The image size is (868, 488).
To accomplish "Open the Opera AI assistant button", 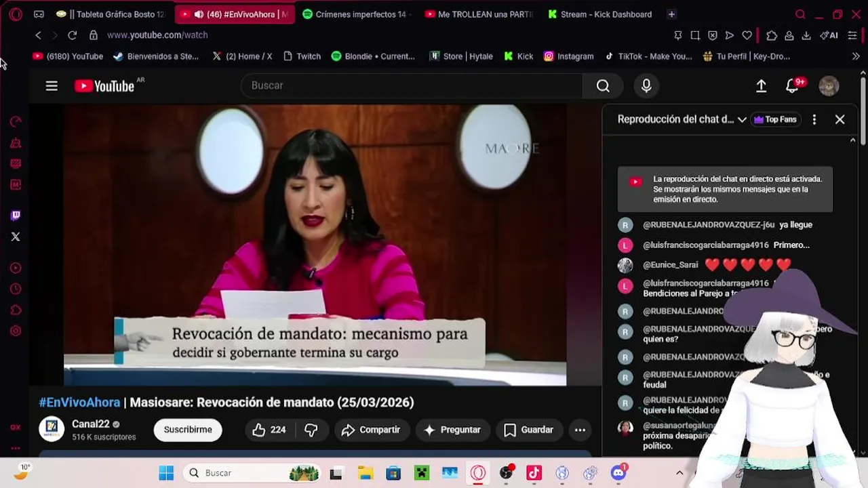I will tap(829, 35).
